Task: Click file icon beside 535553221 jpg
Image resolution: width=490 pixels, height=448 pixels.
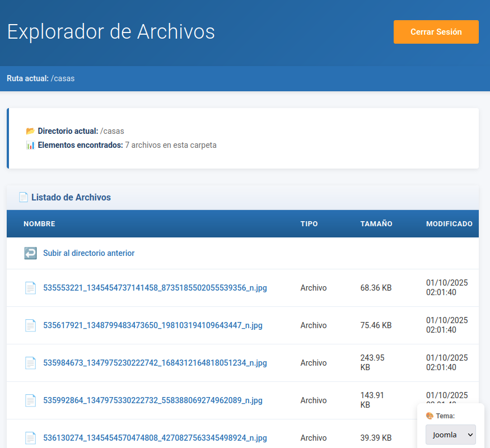Action: 30,288
